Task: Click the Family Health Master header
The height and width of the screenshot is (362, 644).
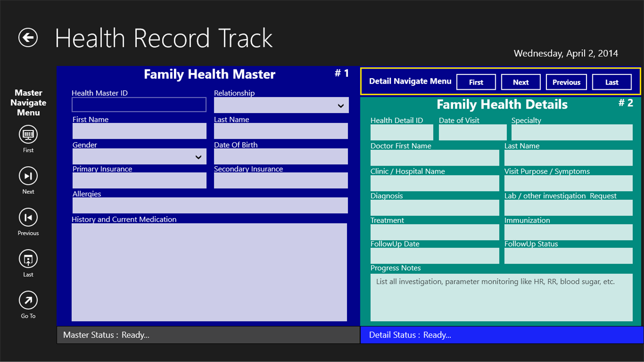Action: [209, 74]
